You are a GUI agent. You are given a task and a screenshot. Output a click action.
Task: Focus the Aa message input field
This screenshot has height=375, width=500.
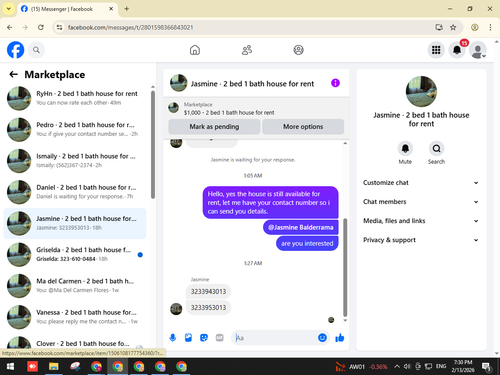274,338
